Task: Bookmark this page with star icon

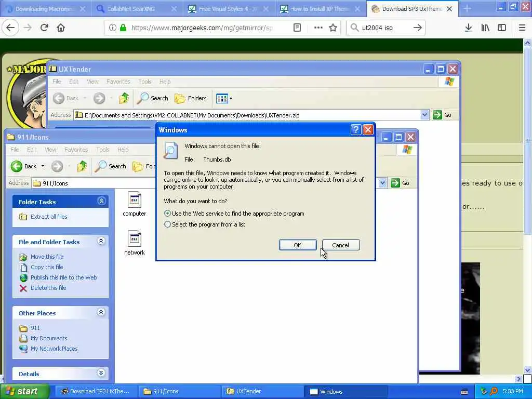Action: [x=333, y=28]
